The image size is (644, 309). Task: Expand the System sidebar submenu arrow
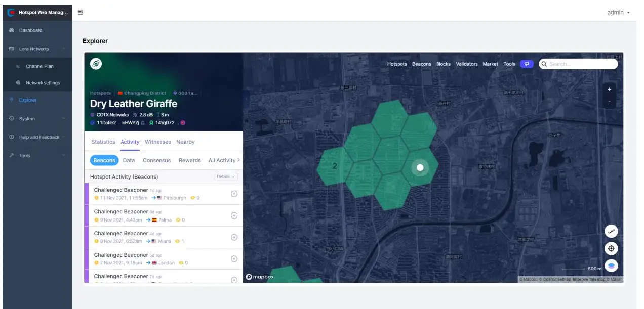[64, 119]
